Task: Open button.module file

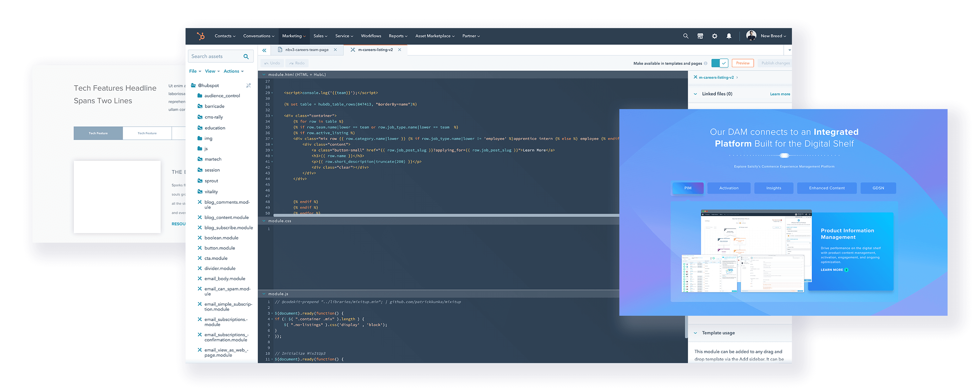Action: [x=217, y=248]
